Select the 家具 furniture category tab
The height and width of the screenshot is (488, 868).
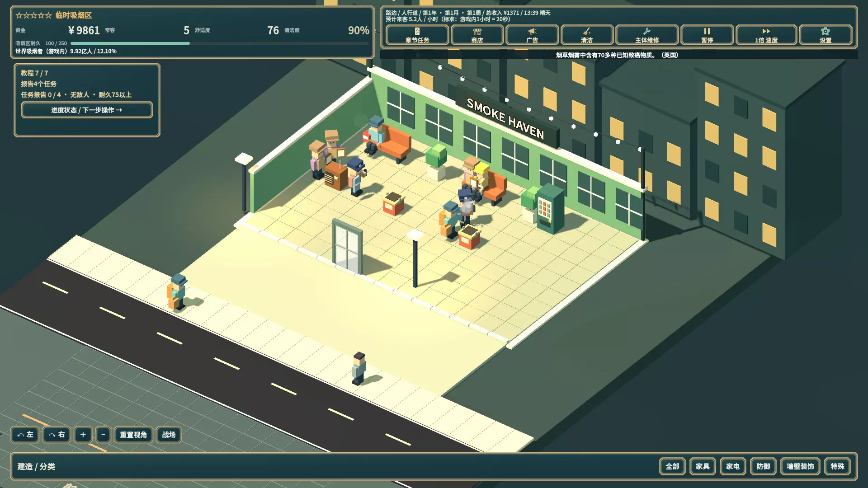703,466
